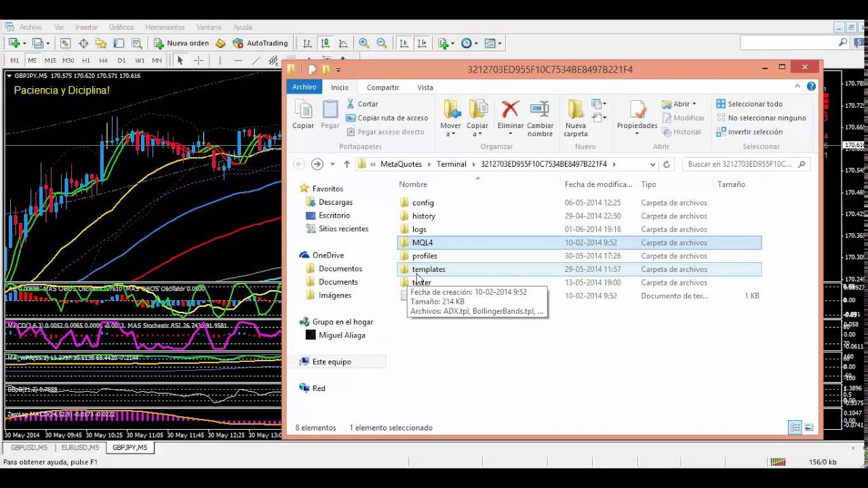
Task: Click the Nueva carpeta icon
Action: (576, 109)
